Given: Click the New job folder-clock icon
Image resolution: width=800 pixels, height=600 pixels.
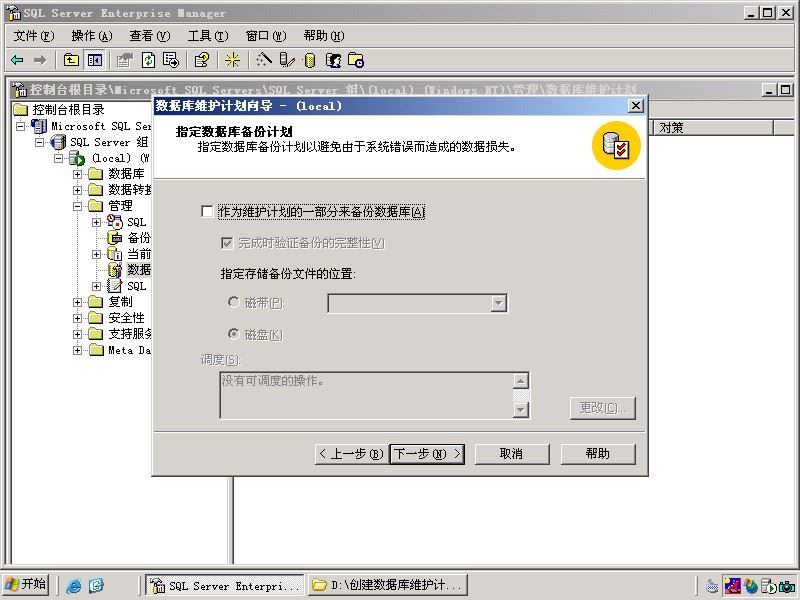Looking at the screenshot, I should (356, 60).
